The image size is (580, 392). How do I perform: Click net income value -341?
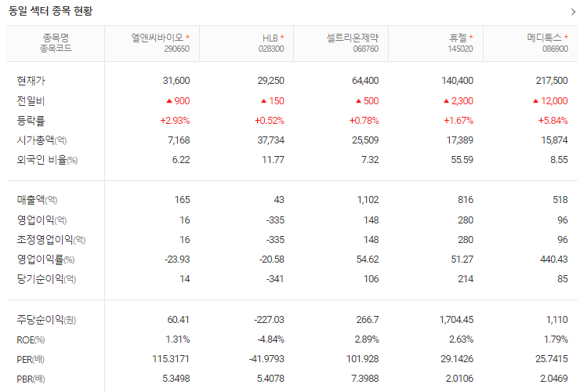tap(275, 279)
